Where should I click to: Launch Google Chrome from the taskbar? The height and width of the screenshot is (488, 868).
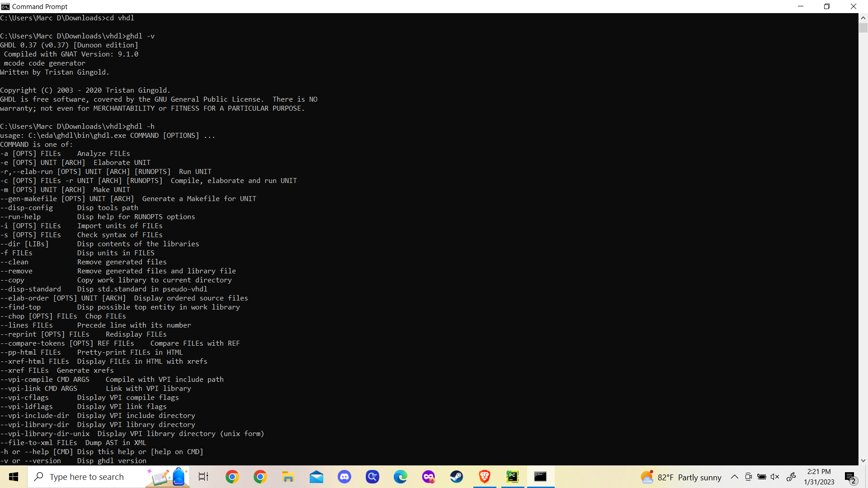pos(232,477)
